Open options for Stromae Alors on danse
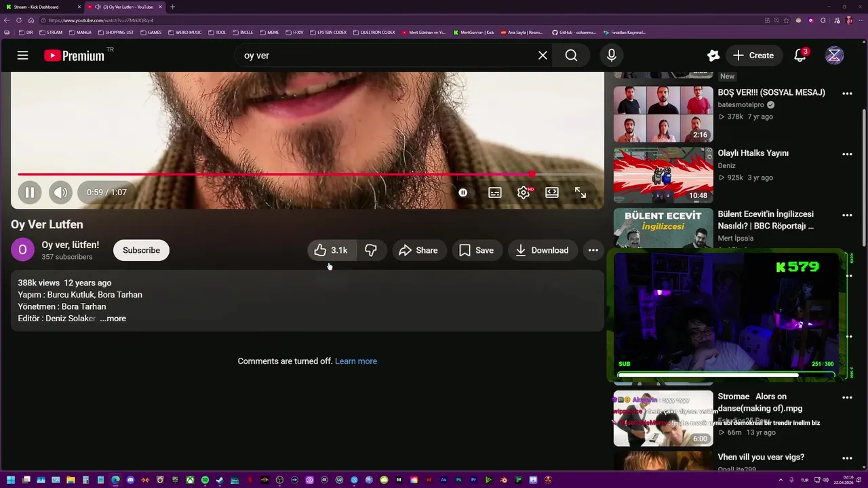This screenshot has width=868, height=488. pos(847,398)
